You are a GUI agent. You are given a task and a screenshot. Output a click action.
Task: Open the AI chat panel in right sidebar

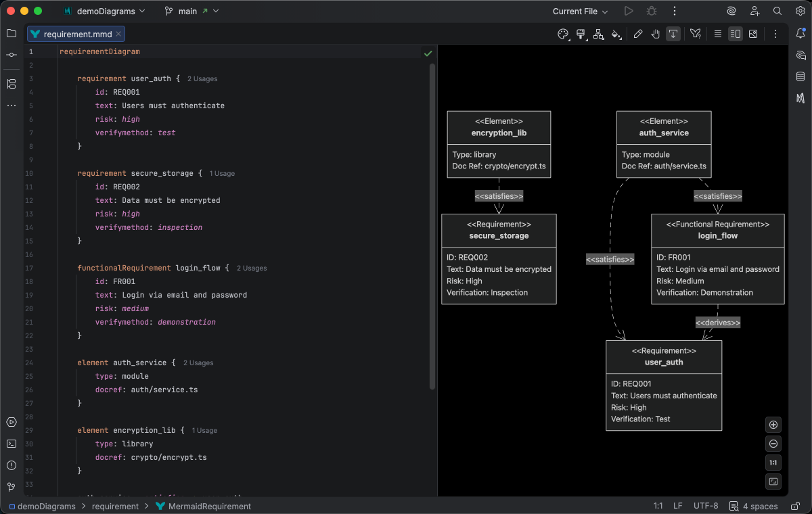(800, 55)
